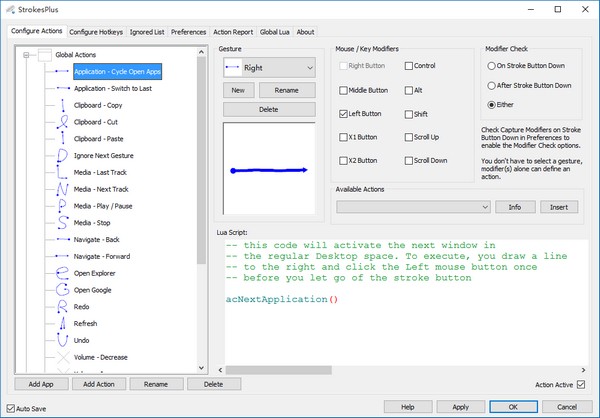Select On Stroke Button Down radio option
The image size is (600, 418).
coord(491,66)
